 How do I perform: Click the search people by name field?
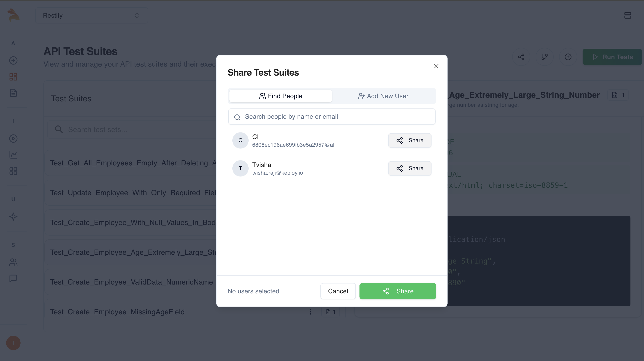point(332,117)
